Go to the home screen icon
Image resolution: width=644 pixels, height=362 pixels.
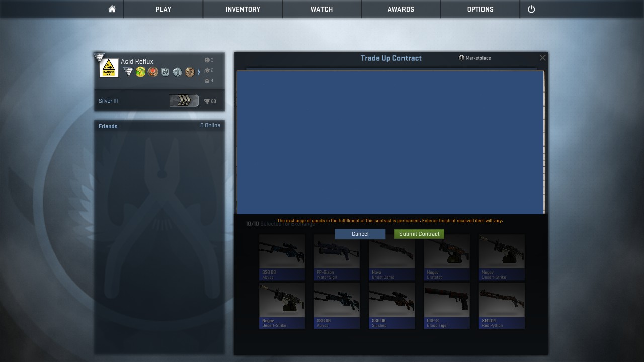pyautogui.click(x=112, y=9)
